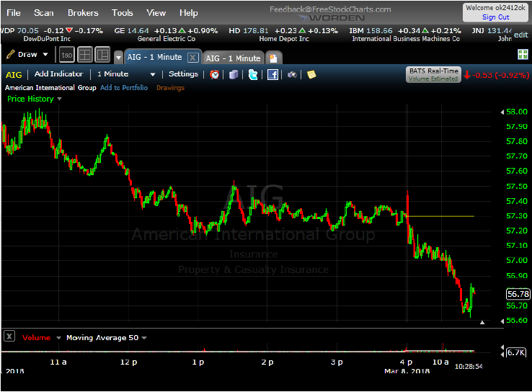Click Add Indicator
This screenshot has width=532, height=392.
(58, 74)
